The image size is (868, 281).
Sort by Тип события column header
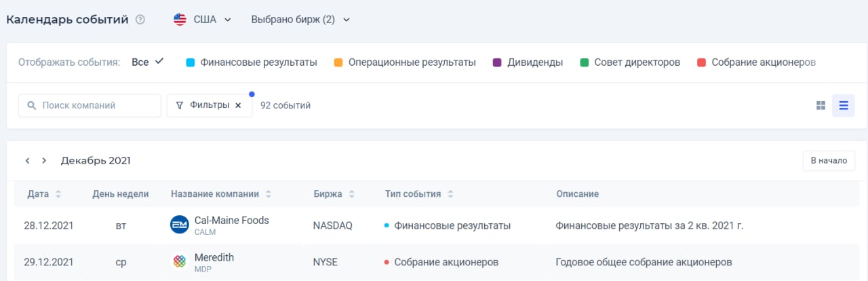[x=418, y=194]
